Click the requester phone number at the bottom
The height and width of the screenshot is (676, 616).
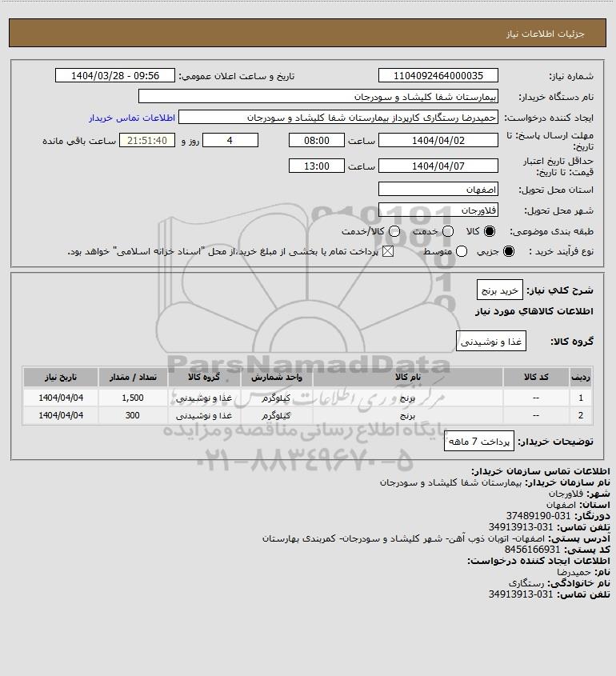point(521,594)
